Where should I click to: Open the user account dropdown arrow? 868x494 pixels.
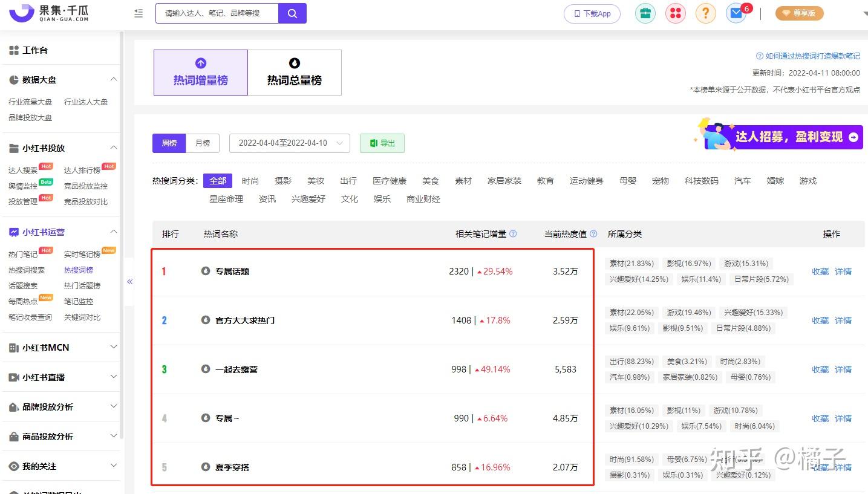pos(864,13)
